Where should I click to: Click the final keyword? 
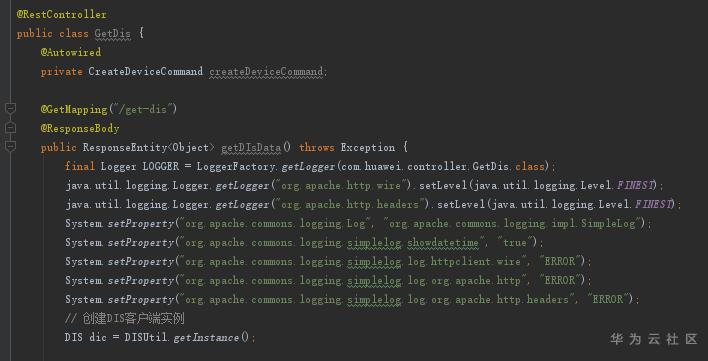click(x=79, y=167)
